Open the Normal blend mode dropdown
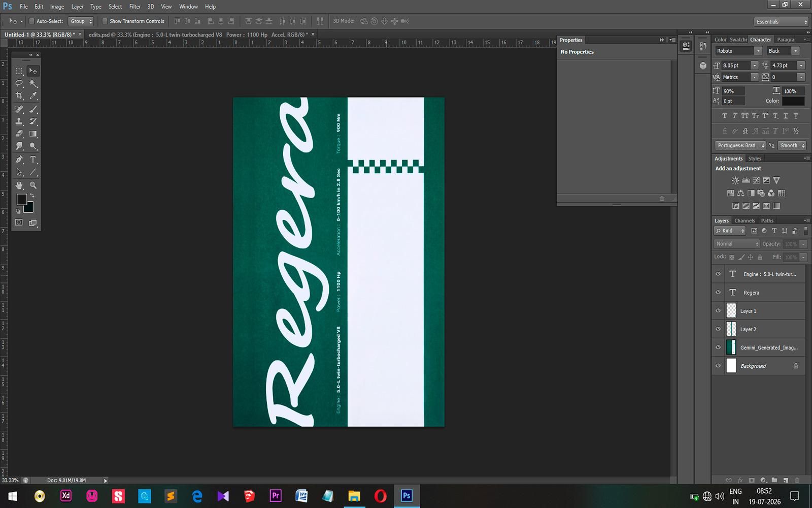Image resolution: width=812 pixels, height=508 pixels. 736,244
